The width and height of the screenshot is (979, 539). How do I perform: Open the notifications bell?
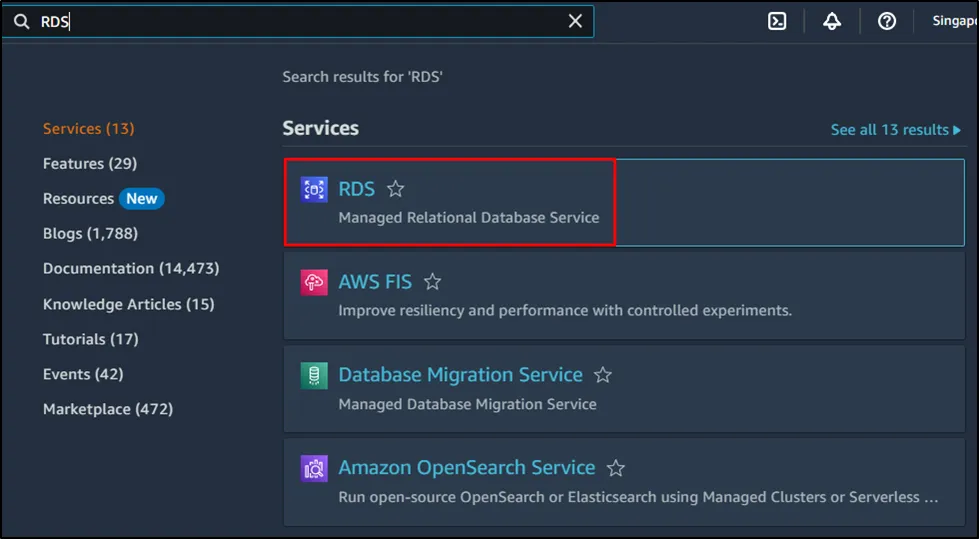(832, 21)
